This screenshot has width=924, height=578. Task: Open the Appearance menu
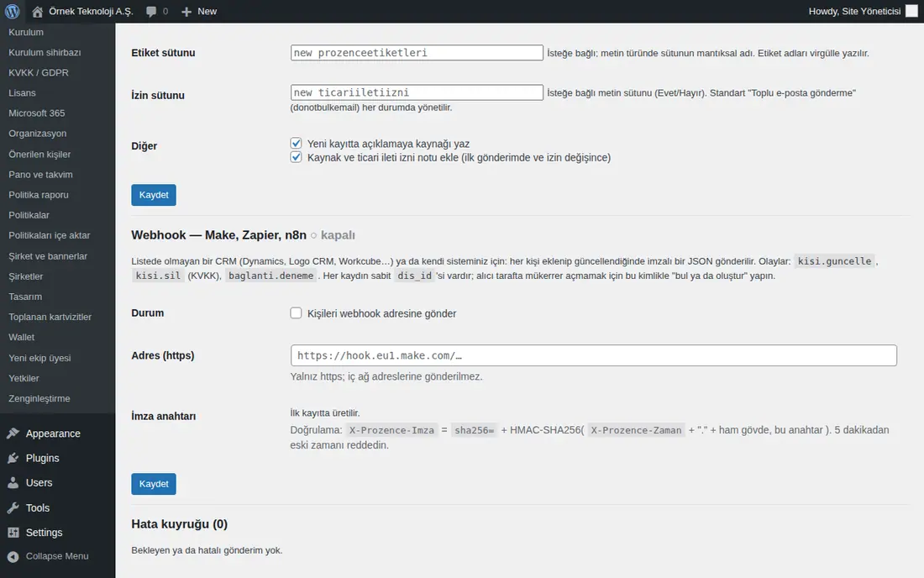(x=53, y=433)
